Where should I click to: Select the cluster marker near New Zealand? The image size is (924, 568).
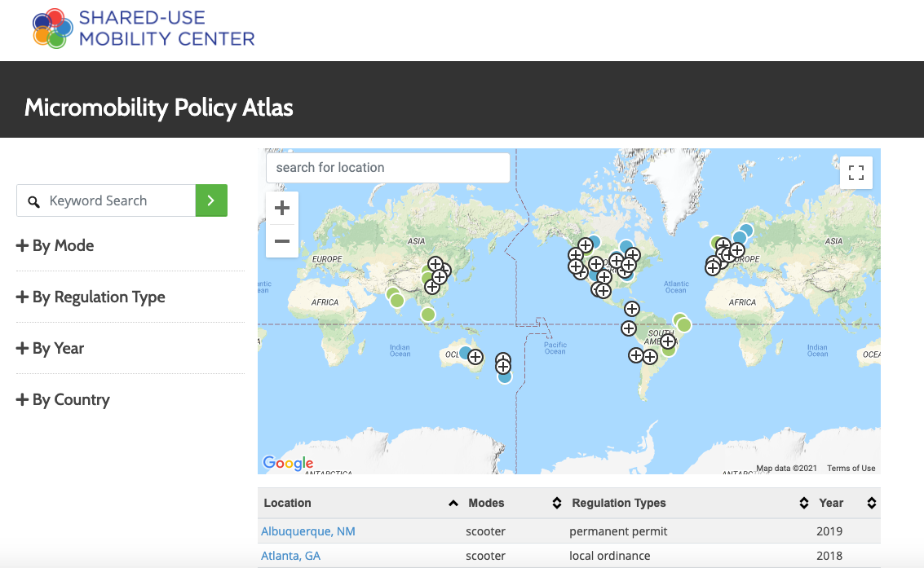point(503,365)
